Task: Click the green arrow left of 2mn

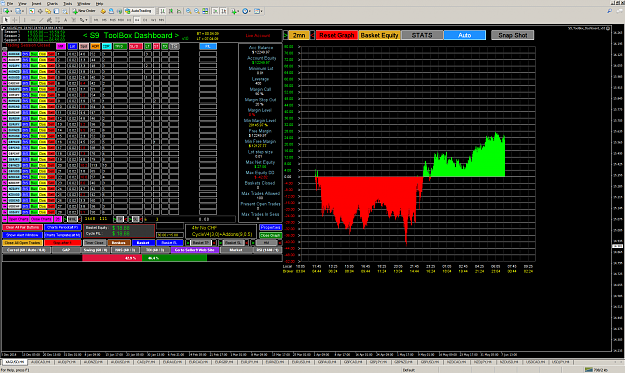Action: coord(286,35)
